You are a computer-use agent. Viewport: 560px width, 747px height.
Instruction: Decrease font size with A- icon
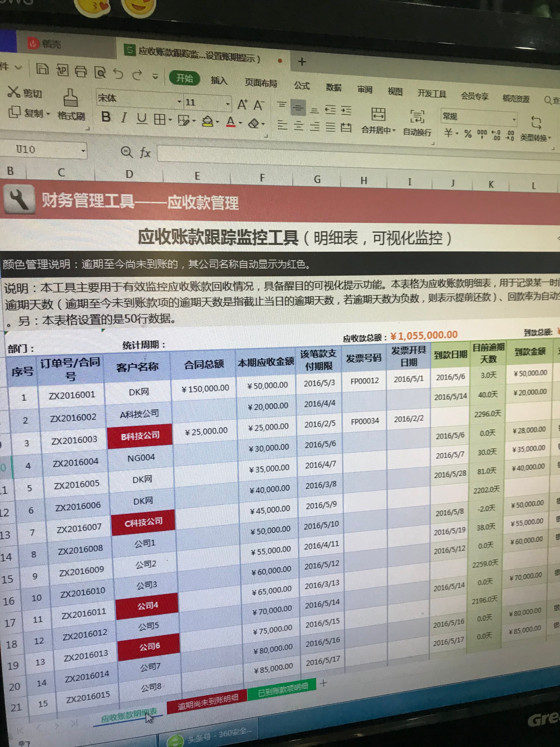pyautogui.click(x=259, y=105)
